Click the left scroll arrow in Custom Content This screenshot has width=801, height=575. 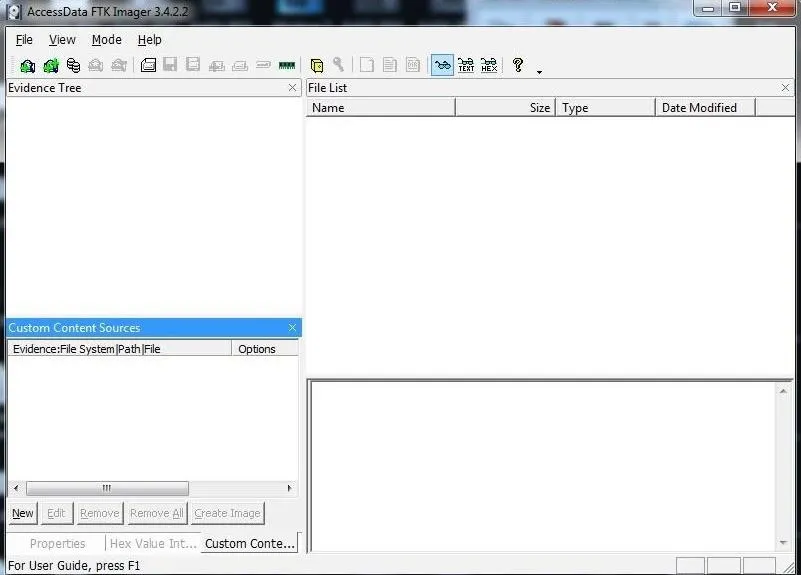[16, 488]
